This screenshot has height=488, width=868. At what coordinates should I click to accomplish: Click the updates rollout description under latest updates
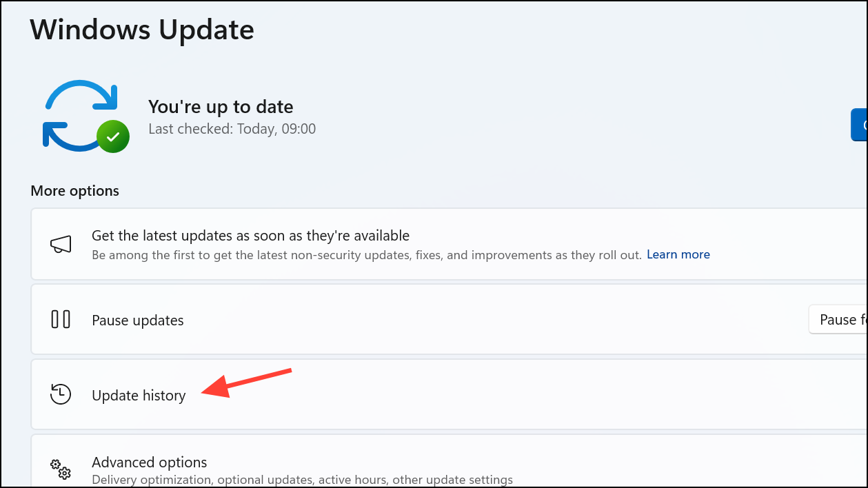click(365, 254)
